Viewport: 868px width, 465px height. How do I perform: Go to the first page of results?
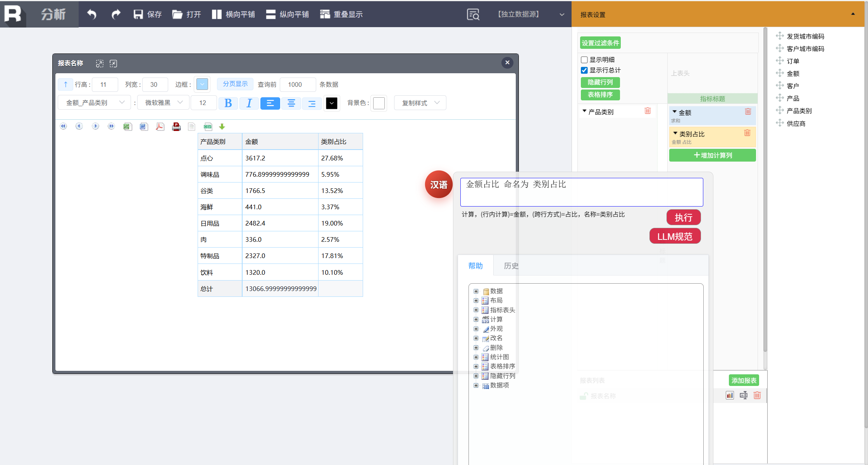pyautogui.click(x=63, y=126)
